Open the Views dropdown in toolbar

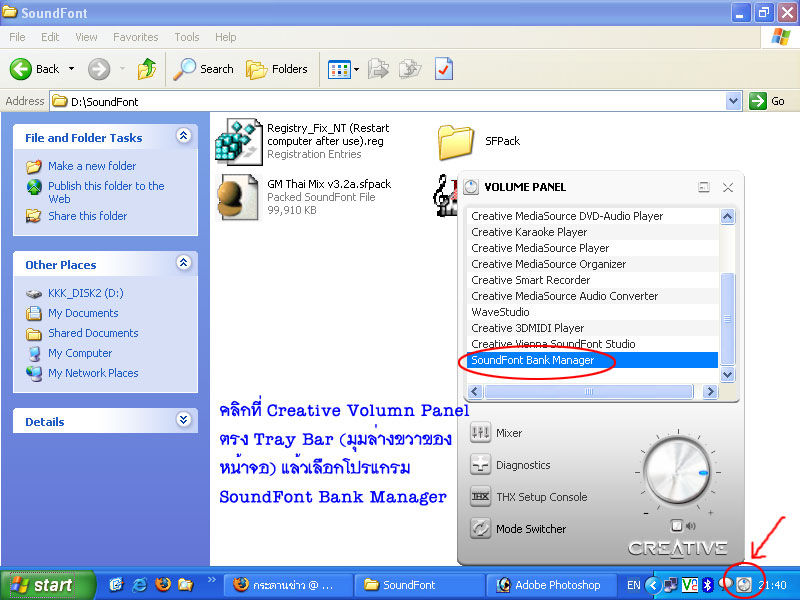click(x=356, y=69)
